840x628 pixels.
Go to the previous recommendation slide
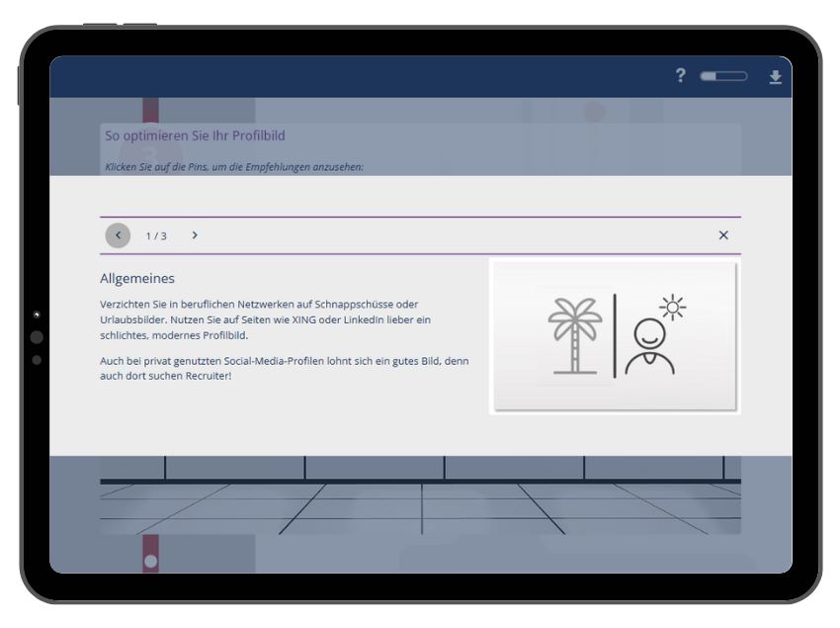click(x=118, y=235)
